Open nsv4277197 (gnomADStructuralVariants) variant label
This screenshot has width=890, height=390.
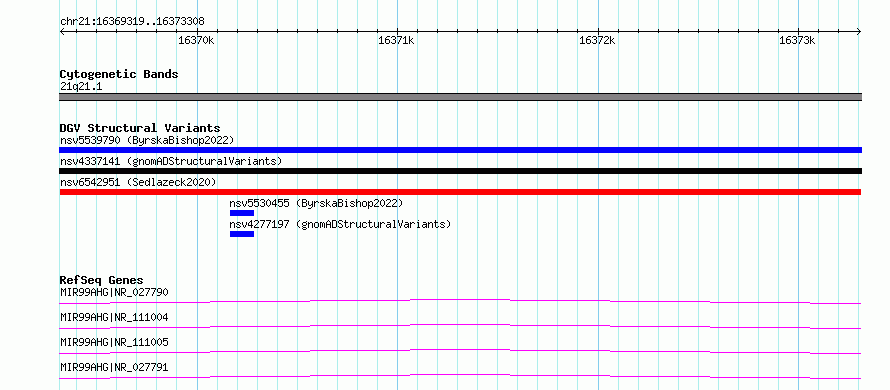340,224
